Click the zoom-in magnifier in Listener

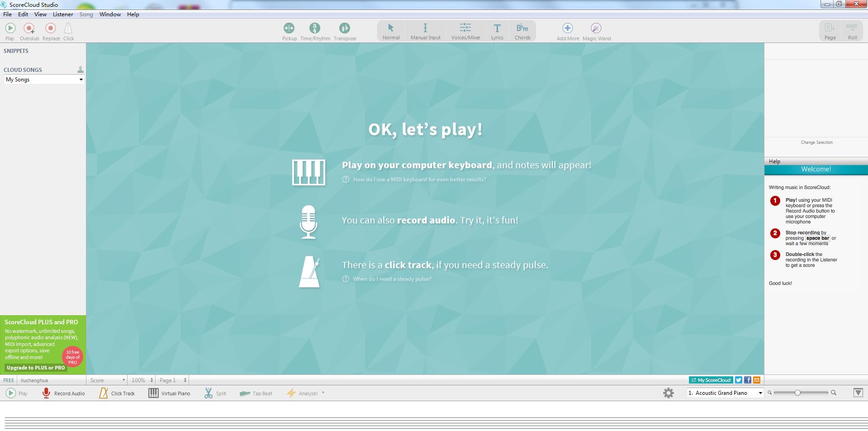pyautogui.click(x=834, y=393)
